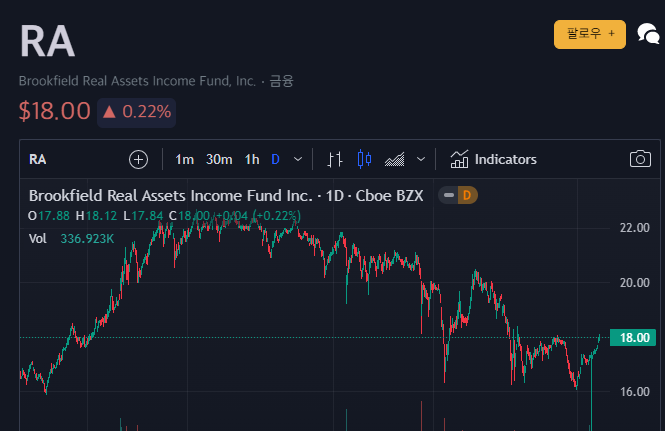Switch to bar chart style icon
The width and height of the screenshot is (665, 431).
point(335,160)
